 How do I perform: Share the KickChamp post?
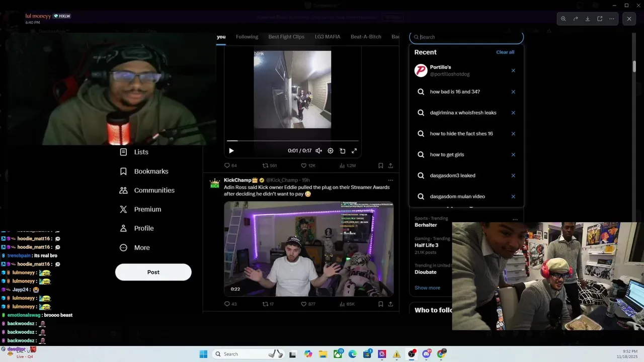coord(390,304)
